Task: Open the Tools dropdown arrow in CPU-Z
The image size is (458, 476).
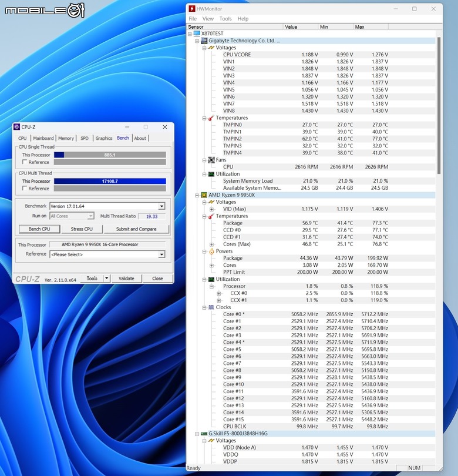Action: 106,279
